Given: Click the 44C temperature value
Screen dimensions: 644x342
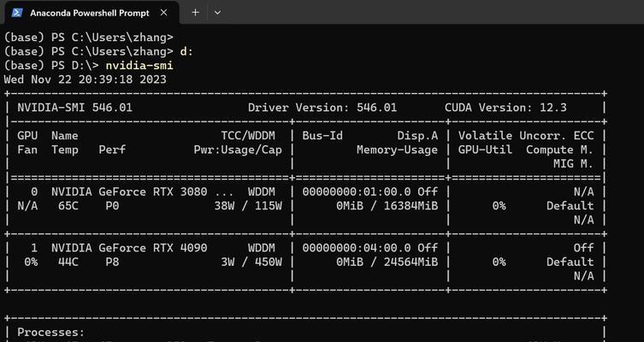Looking at the screenshot, I should pos(68,262).
